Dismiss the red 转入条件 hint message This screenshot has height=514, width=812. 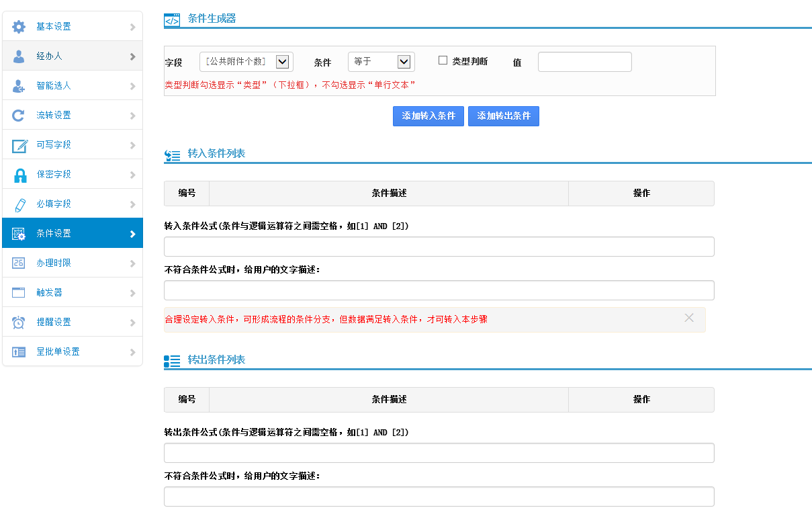(x=688, y=318)
